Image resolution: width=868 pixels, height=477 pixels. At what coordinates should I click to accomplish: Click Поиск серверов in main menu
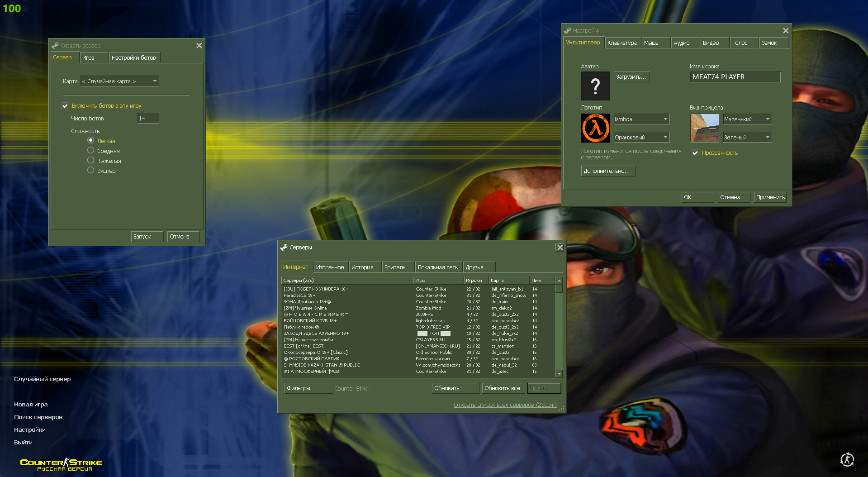click(x=38, y=417)
